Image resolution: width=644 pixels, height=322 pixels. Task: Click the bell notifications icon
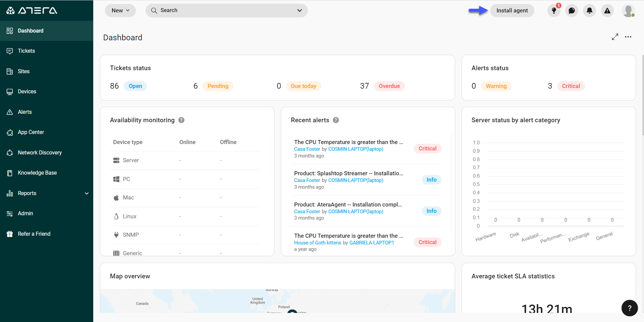click(x=589, y=11)
